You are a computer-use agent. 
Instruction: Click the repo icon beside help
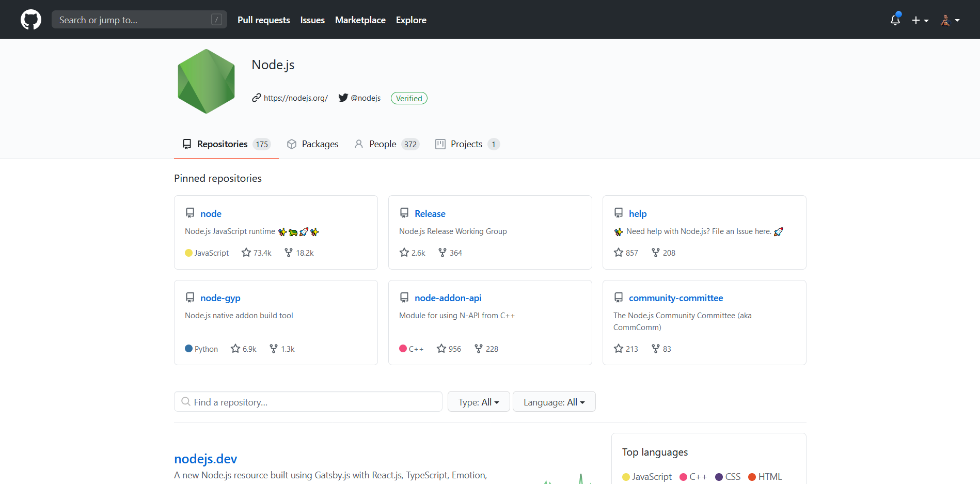(619, 213)
